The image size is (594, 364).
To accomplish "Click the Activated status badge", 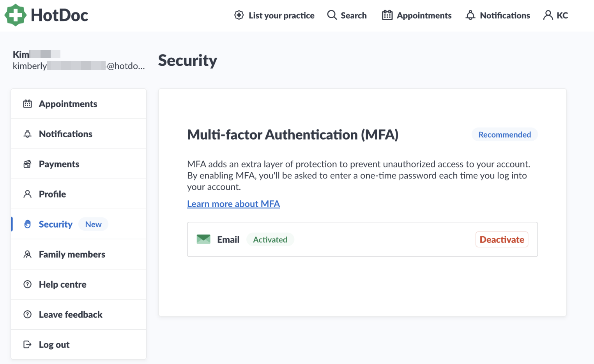I will coord(270,239).
